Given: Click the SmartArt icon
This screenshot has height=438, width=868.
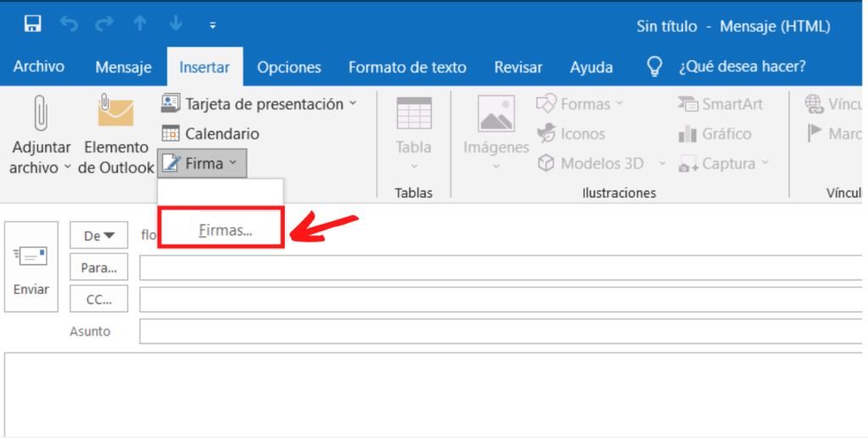Looking at the screenshot, I should [x=687, y=103].
